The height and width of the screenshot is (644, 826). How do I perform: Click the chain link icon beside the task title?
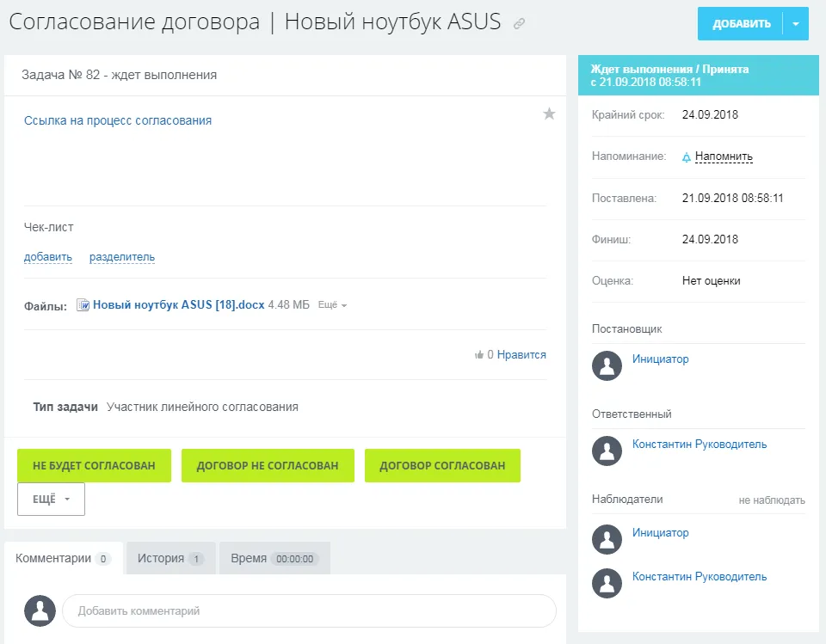(517, 23)
